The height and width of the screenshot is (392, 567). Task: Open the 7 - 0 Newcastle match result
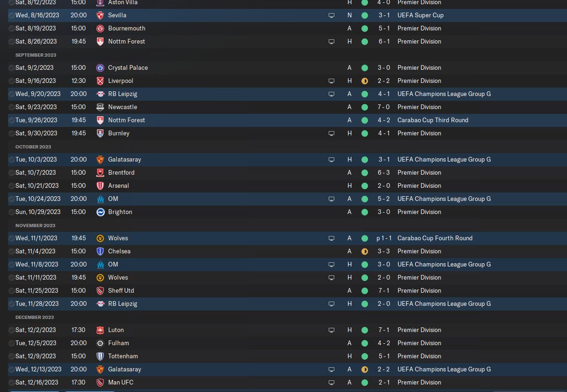click(385, 107)
